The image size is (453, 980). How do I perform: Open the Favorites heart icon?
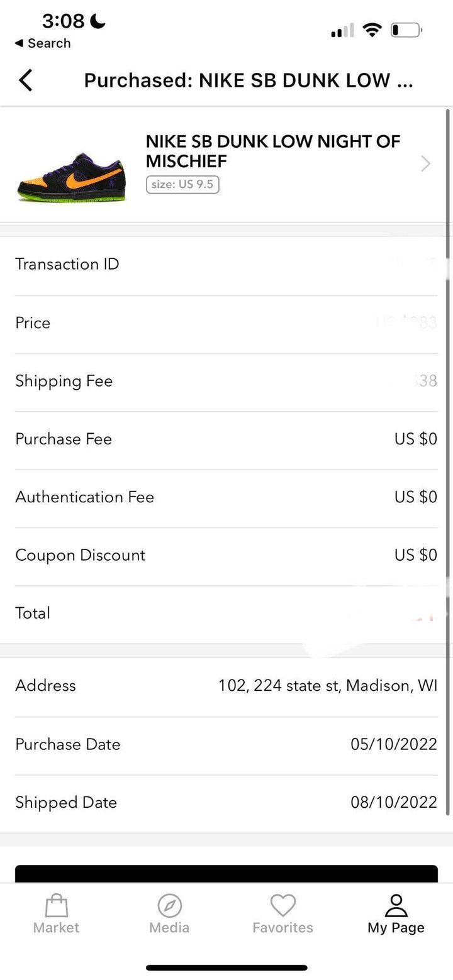pos(282,906)
